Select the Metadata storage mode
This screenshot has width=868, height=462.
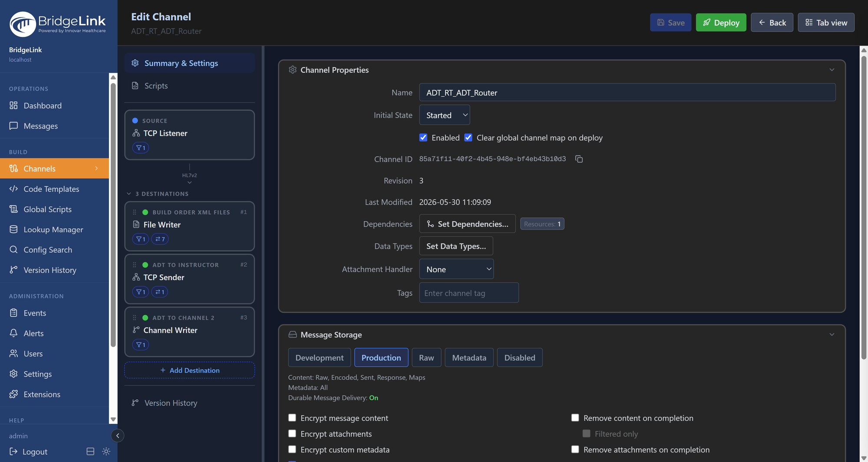(x=469, y=357)
